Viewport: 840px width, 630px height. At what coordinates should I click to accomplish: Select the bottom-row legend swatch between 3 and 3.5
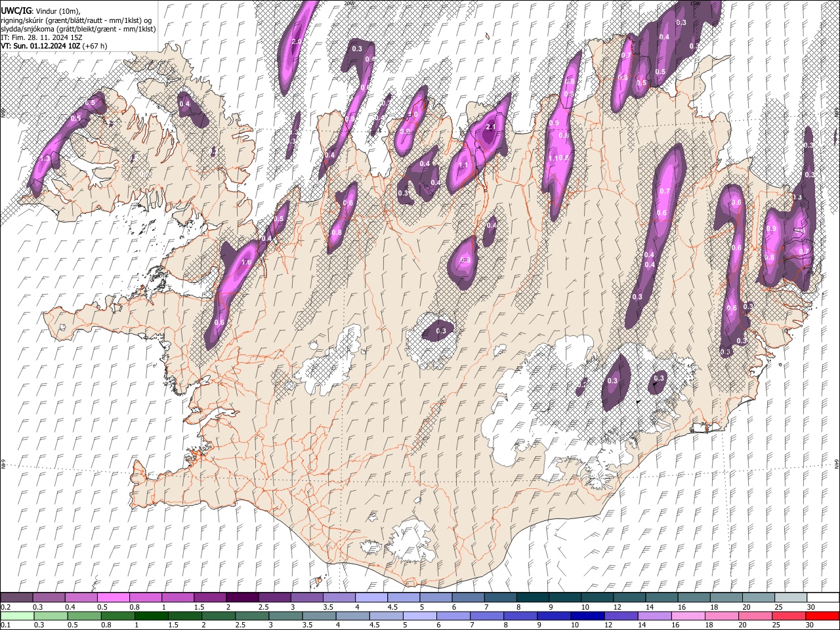click(285, 616)
